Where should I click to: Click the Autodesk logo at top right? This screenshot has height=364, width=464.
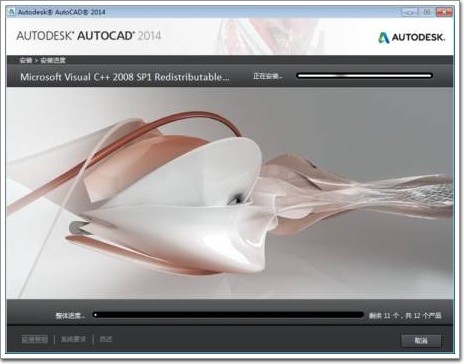coord(412,37)
